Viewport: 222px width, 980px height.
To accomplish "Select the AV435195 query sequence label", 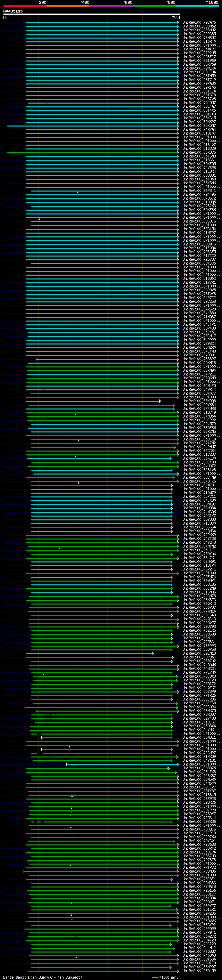I will pos(13,11).
